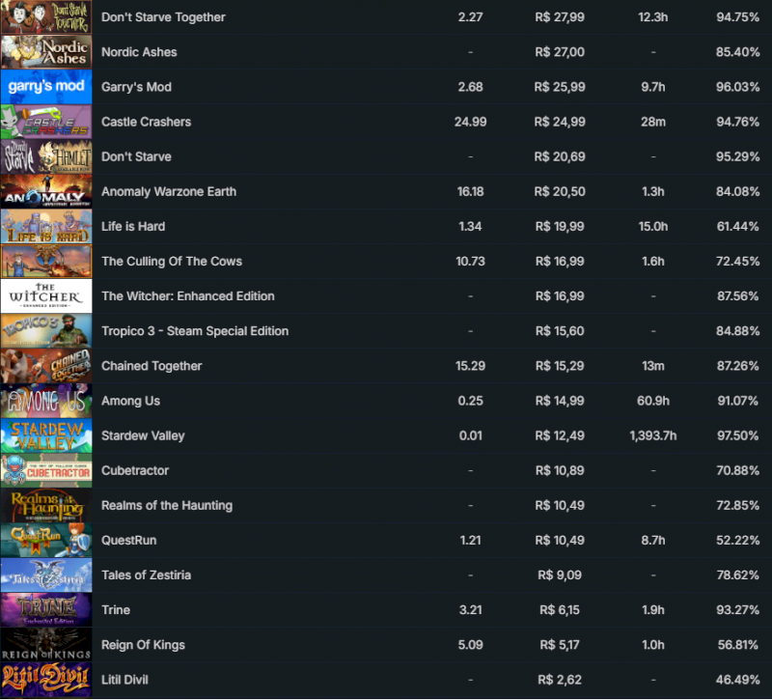
Task: Click The Witcher Enhanced Edition logo thumbnail
Action: pos(46,296)
